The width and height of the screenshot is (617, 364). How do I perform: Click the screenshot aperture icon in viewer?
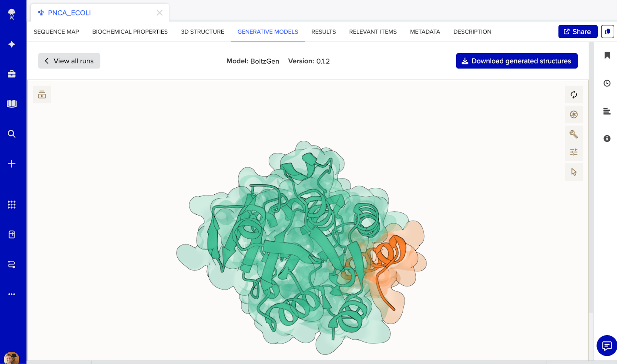(x=573, y=115)
